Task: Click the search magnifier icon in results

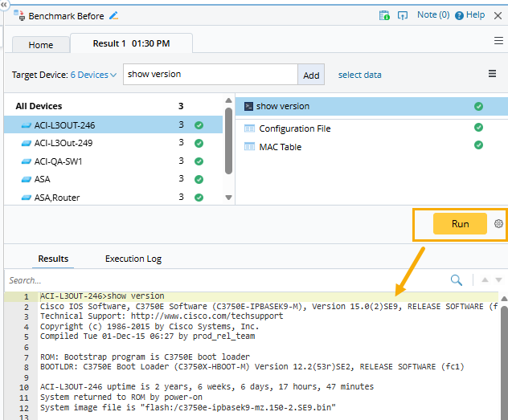Action: point(457,280)
